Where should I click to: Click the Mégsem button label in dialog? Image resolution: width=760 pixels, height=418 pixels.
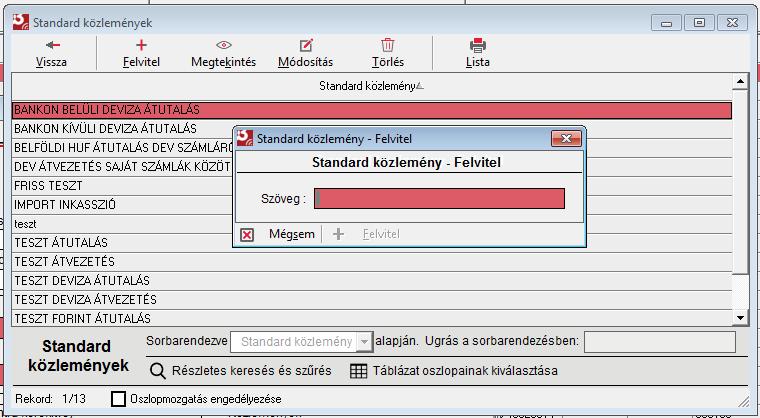point(292,234)
